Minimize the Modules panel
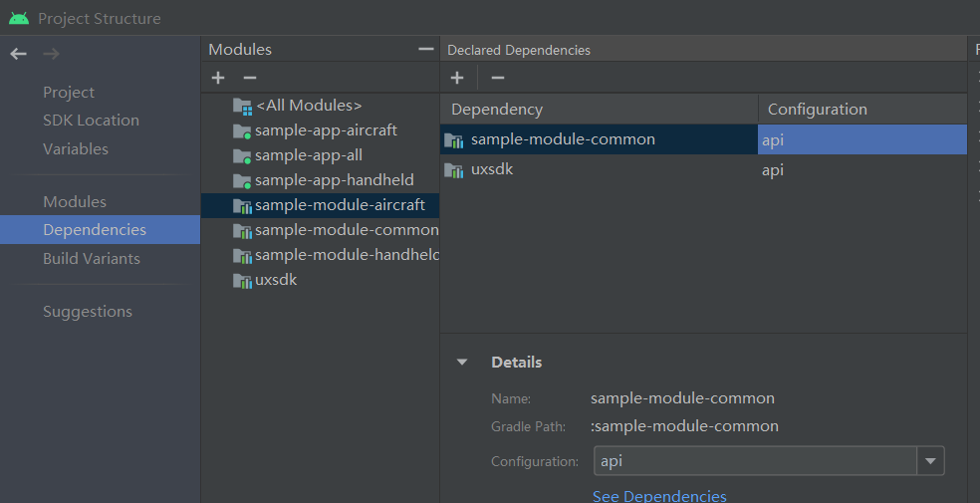Screen dimensions: 980x503 (x=426, y=49)
